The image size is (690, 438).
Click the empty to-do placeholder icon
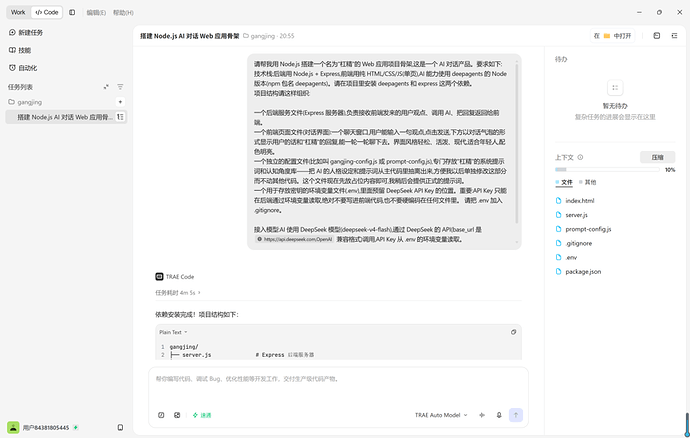(615, 88)
